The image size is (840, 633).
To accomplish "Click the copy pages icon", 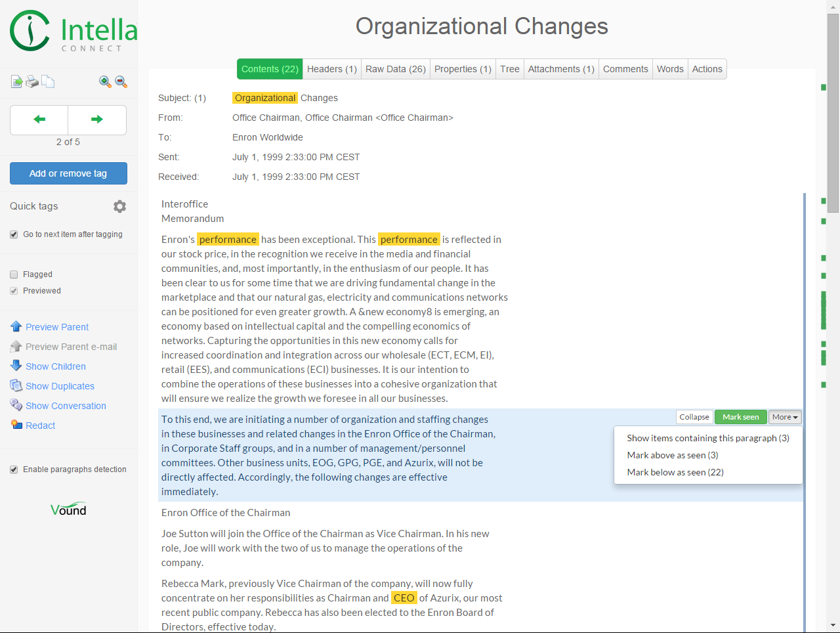I will [x=48, y=82].
